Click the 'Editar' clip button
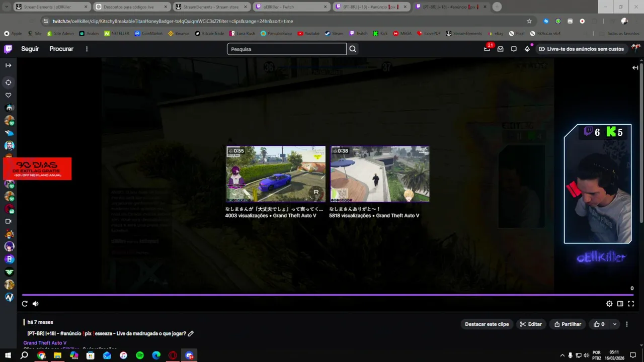644x362 pixels. coord(531,324)
